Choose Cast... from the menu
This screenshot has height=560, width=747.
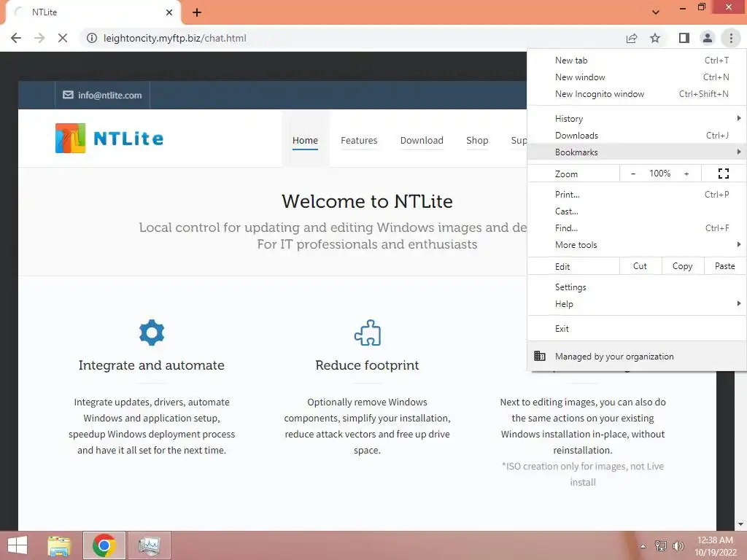pyautogui.click(x=636, y=211)
